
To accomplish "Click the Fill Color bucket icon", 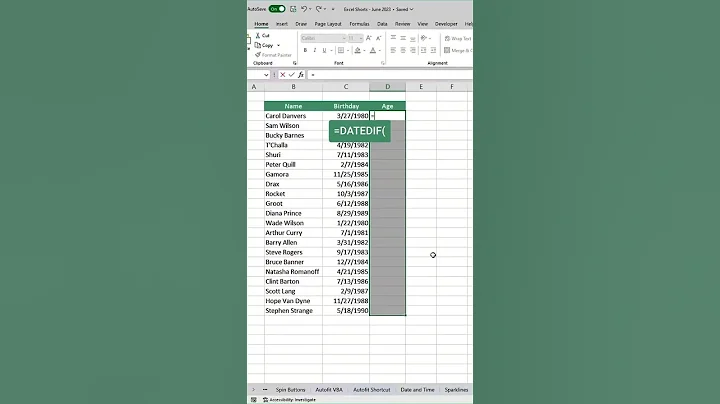I will pos(357,50).
